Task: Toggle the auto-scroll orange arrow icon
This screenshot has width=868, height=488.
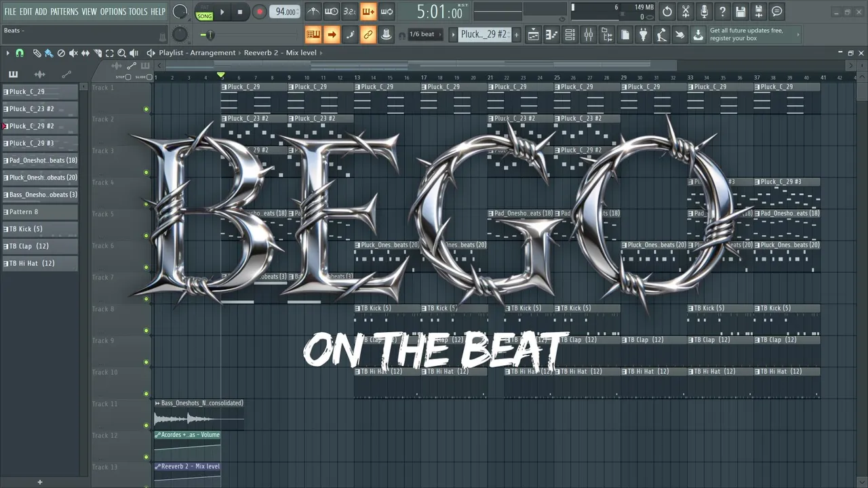Action: [x=332, y=35]
